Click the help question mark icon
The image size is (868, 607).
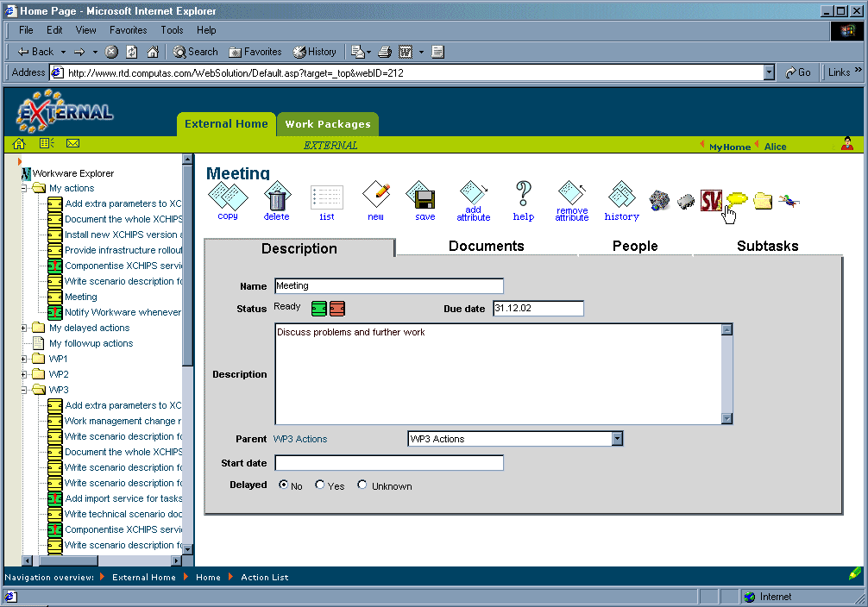click(x=523, y=197)
